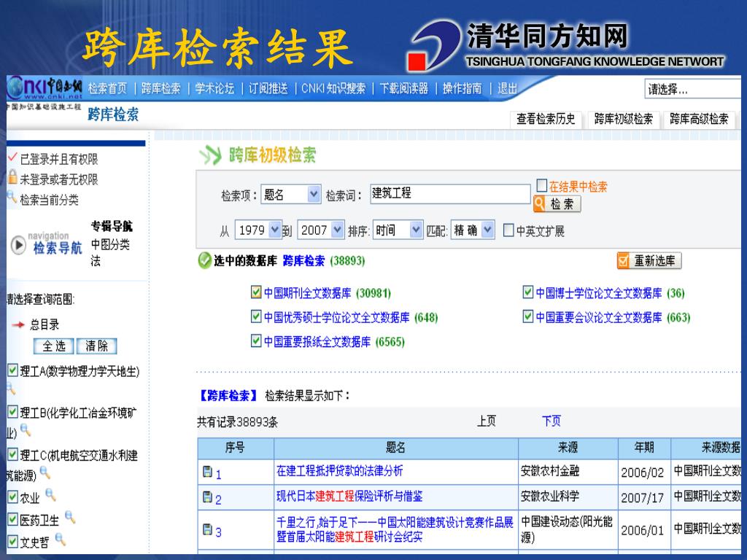Uncheck 中国重要报纸全文数据库 checkbox
747x560 pixels.
pos(256,341)
